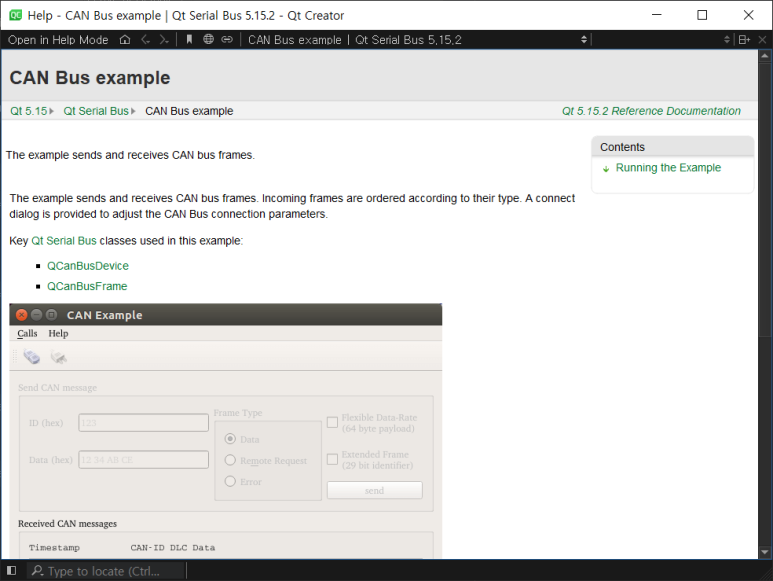773x581 pixels.
Task: Go forward using the right arrow icon
Action: click(164, 40)
